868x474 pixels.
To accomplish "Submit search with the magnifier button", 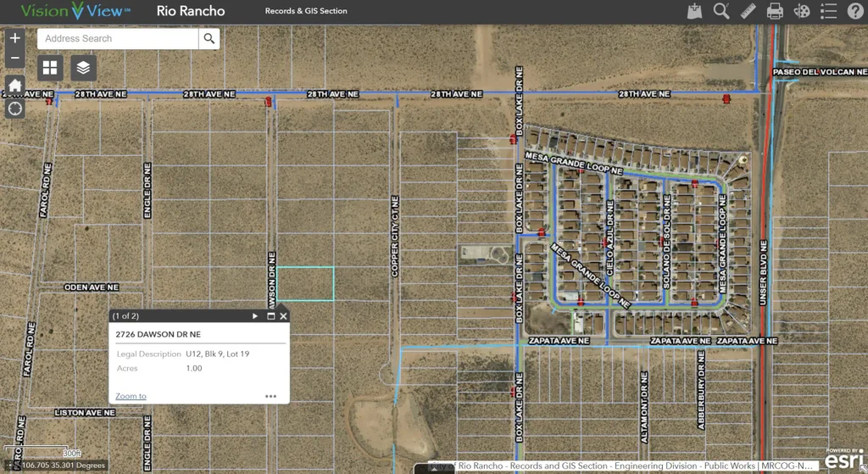I will point(209,39).
